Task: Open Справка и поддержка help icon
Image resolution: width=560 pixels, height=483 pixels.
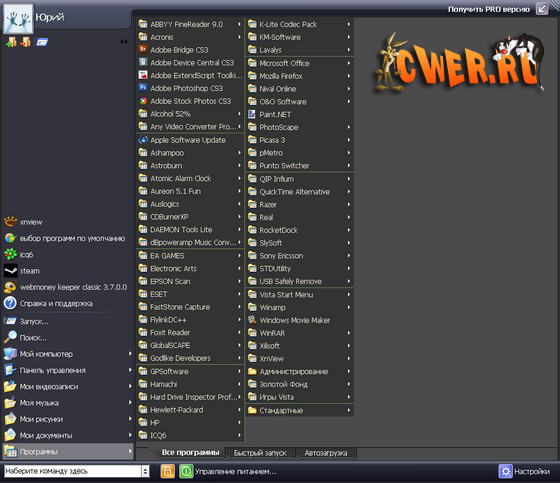Action: 10,303
